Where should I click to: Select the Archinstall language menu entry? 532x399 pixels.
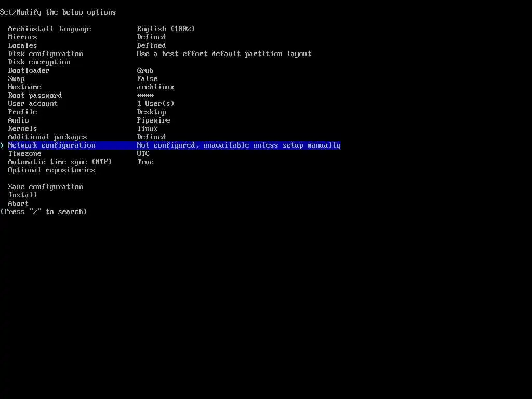(x=49, y=29)
